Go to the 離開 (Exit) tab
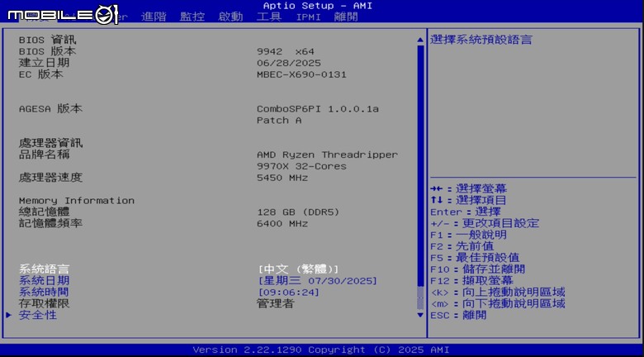The image size is (644, 357). point(346,17)
